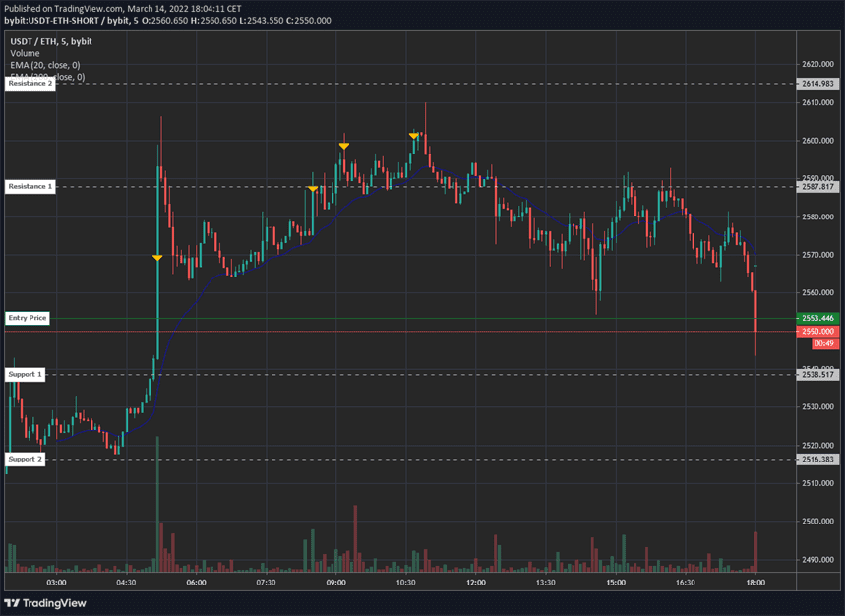This screenshot has height=616, width=845.
Task: Click the 2587.817 price tag
Action: pyautogui.click(x=817, y=187)
